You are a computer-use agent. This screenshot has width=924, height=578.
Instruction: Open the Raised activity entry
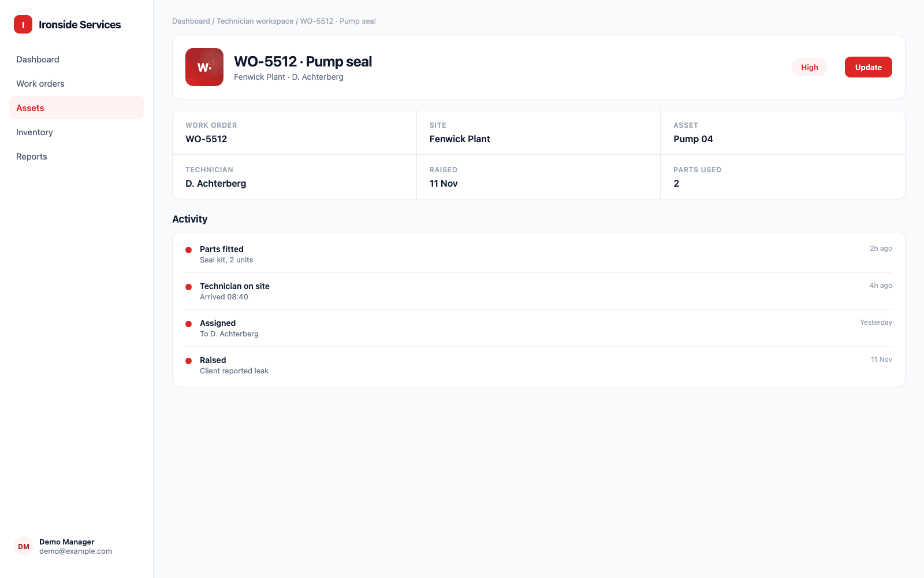[x=538, y=365]
